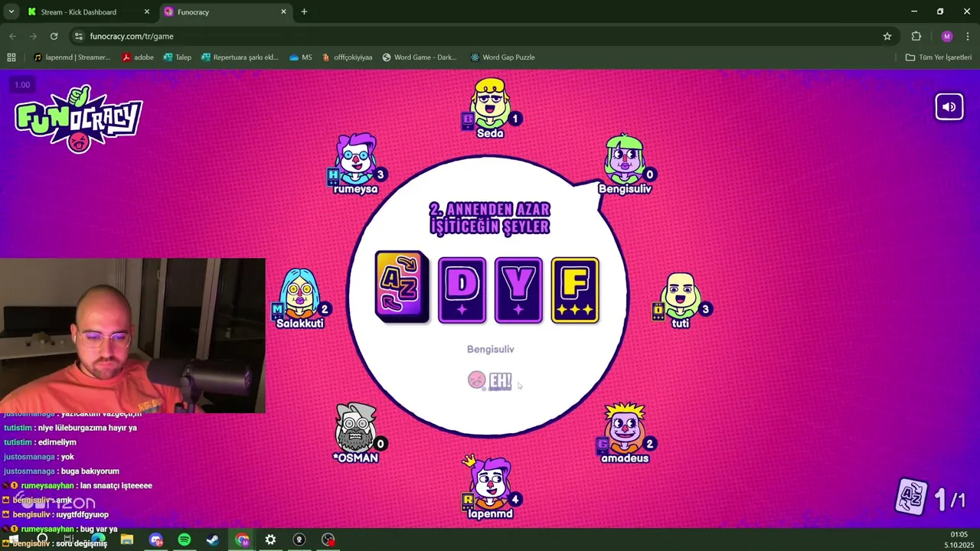Open the Chrome apps grid shortcut
The image size is (980, 551).
click(x=11, y=57)
